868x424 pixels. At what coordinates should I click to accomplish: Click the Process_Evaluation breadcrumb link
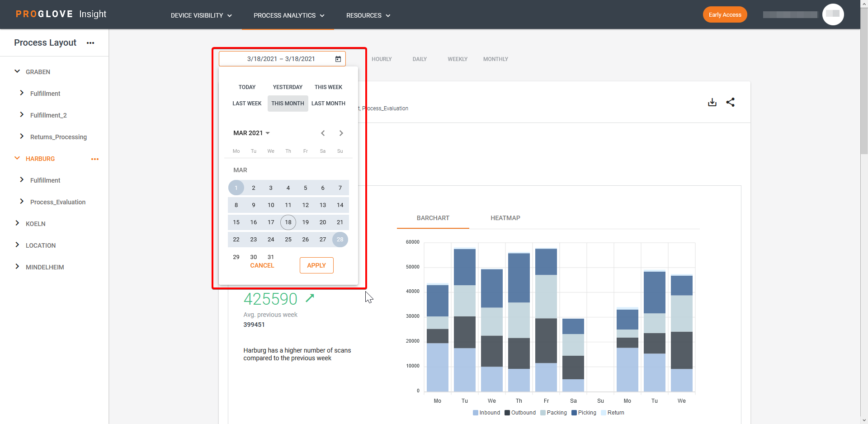click(x=385, y=108)
